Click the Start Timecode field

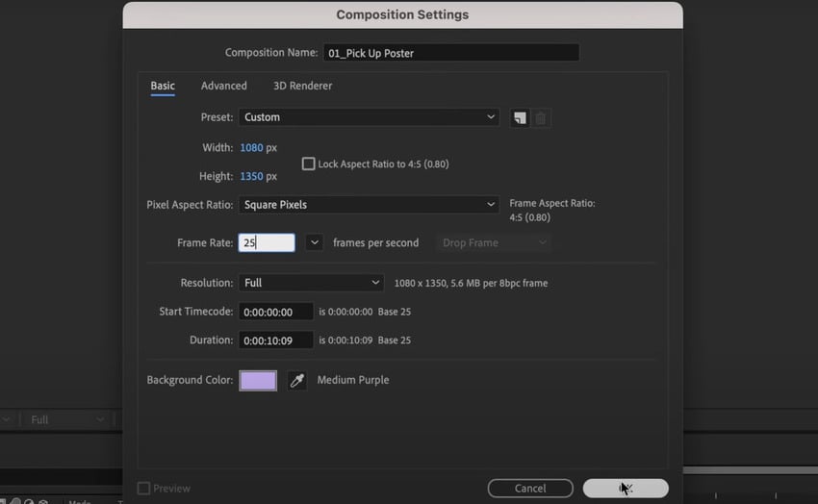276,312
